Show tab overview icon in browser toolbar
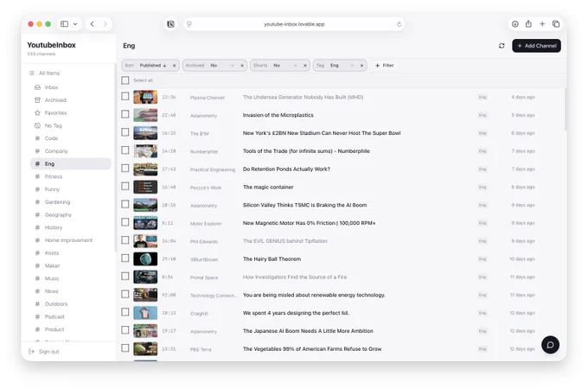Image resolution: width=588 pixels, height=389 pixels. 556,24
